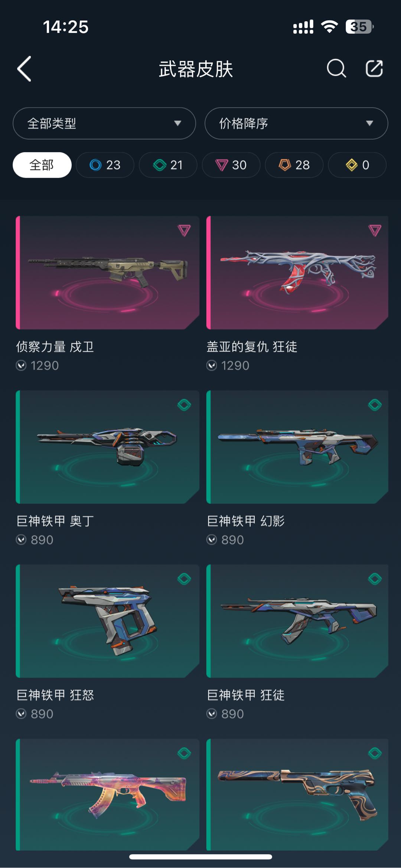Tap pink tier icon on 盖亚的复仇 狂徒 card

tap(375, 230)
